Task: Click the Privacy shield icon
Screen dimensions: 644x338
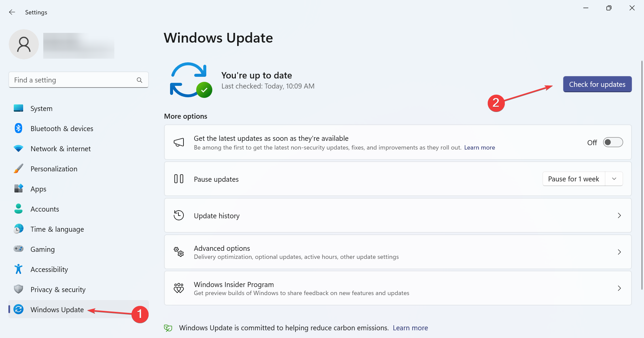Action: [x=18, y=289]
